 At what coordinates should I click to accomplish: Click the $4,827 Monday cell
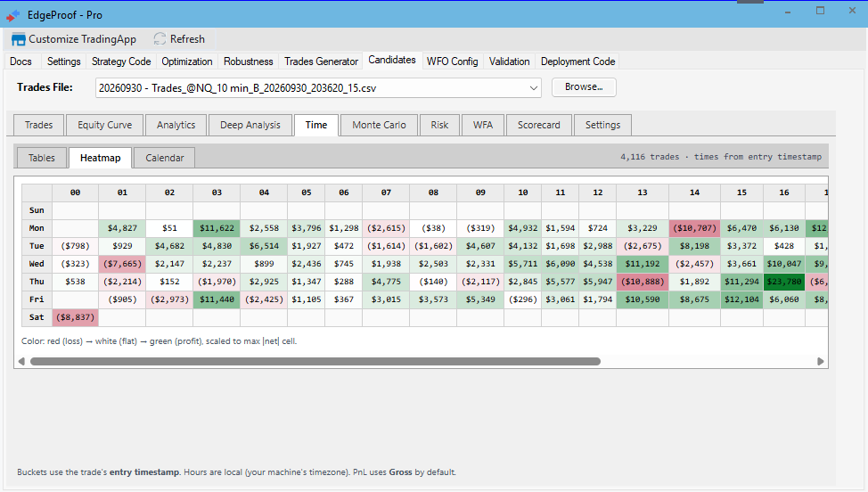122,228
